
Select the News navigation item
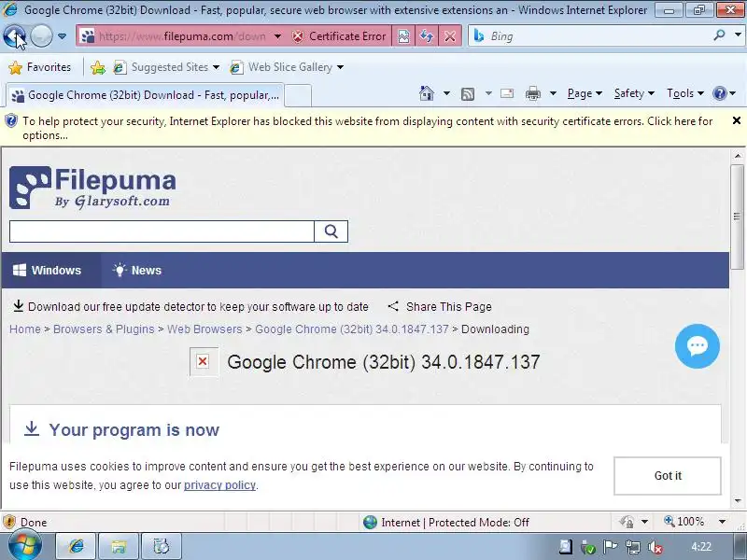click(x=137, y=271)
